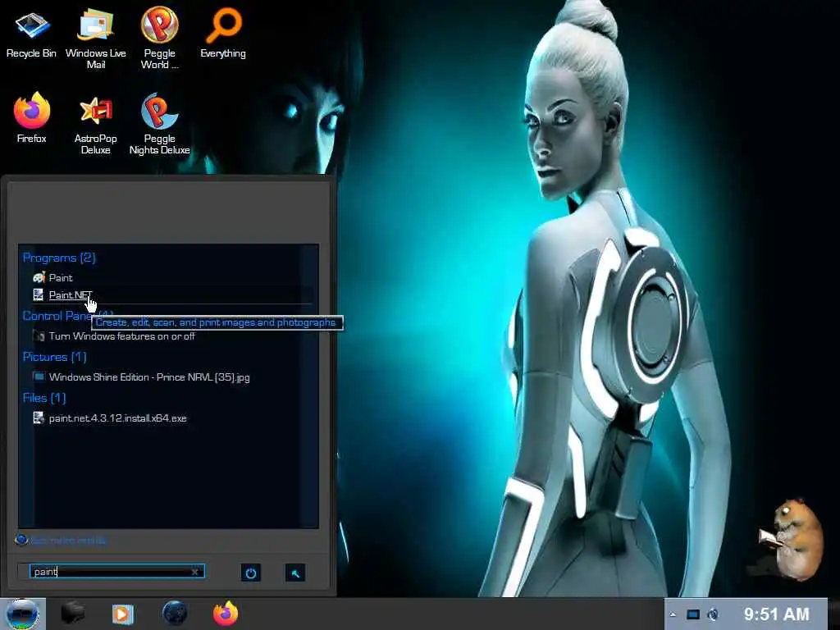The height and width of the screenshot is (630, 840).
Task: Click the hamster reading book desktop gadget
Action: pyautogui.click(x=792, y=540)
